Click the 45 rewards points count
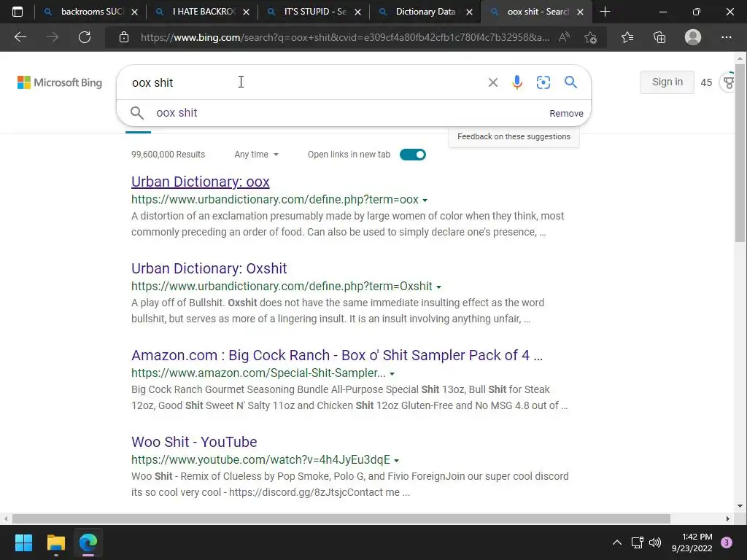 [706, 82]
